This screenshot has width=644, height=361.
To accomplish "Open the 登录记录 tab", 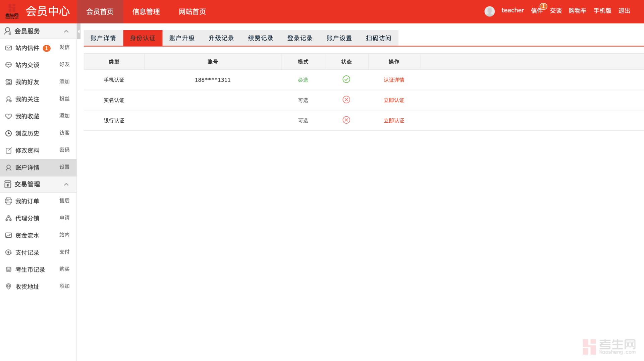I will (x=300, y=38).
